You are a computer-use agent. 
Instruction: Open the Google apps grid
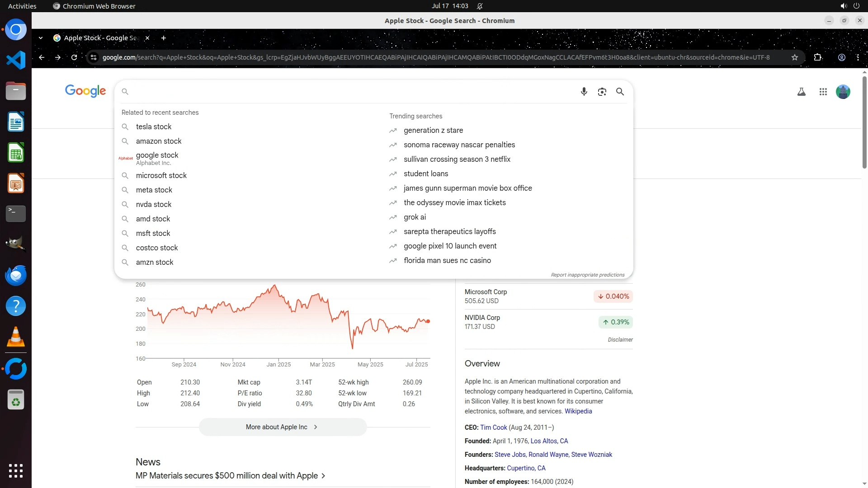[x=823, y=92]
